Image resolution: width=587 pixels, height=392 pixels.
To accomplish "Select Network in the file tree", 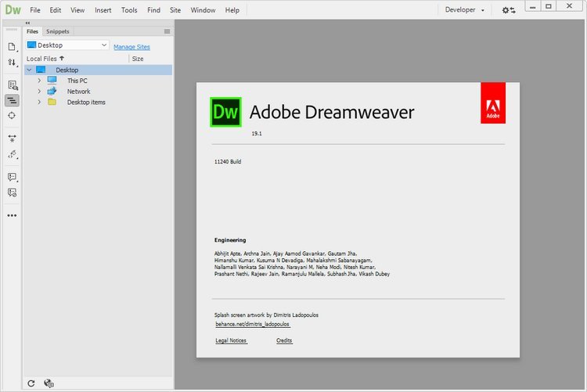I will (78, 92).
